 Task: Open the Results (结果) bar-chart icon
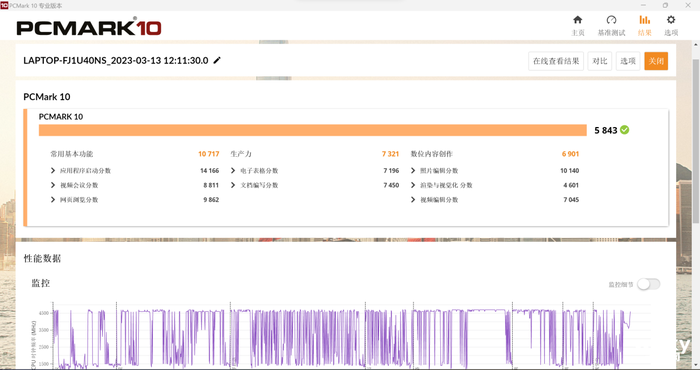click(644, 20)
